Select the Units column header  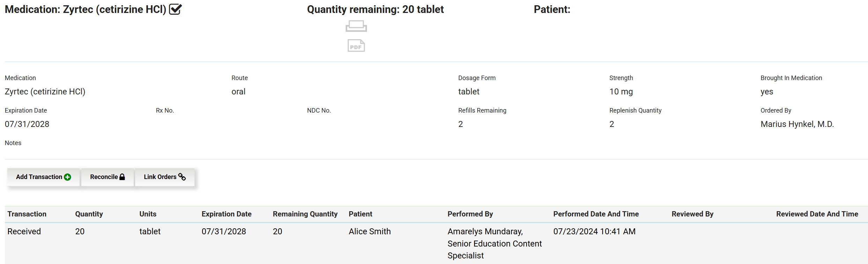tap(148, 214)
